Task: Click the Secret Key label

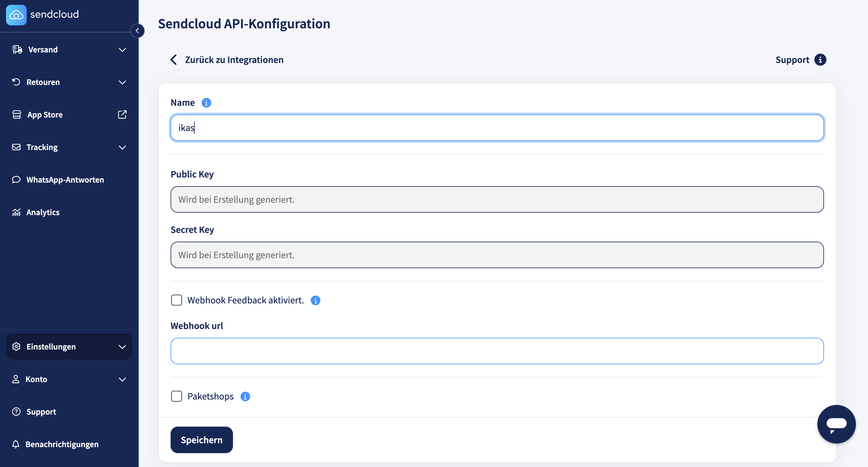Action: 192,230
